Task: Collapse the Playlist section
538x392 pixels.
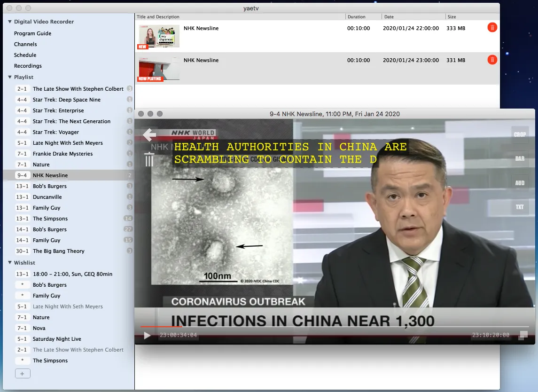Action: (10, 77)
